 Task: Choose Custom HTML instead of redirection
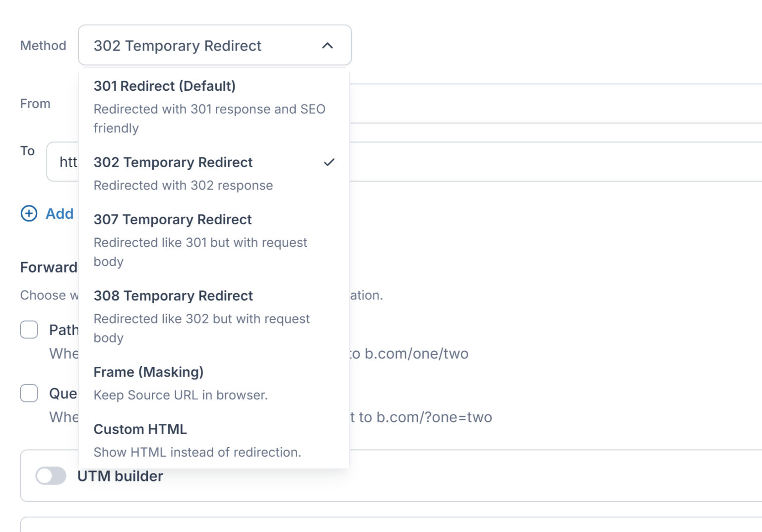(x=140, y=429)
